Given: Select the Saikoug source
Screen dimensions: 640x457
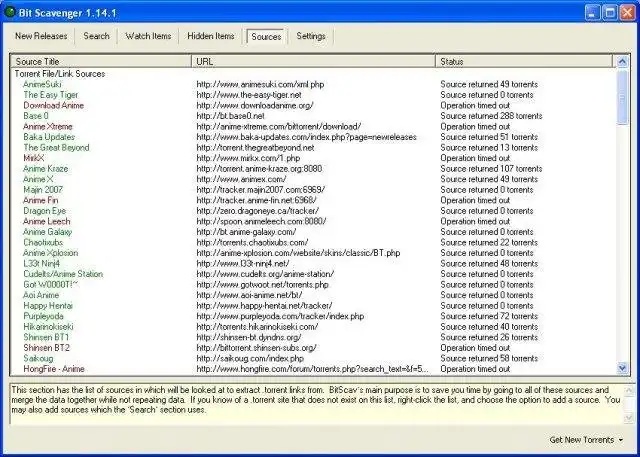Looking at the screenshot, I should coord(38,359).
